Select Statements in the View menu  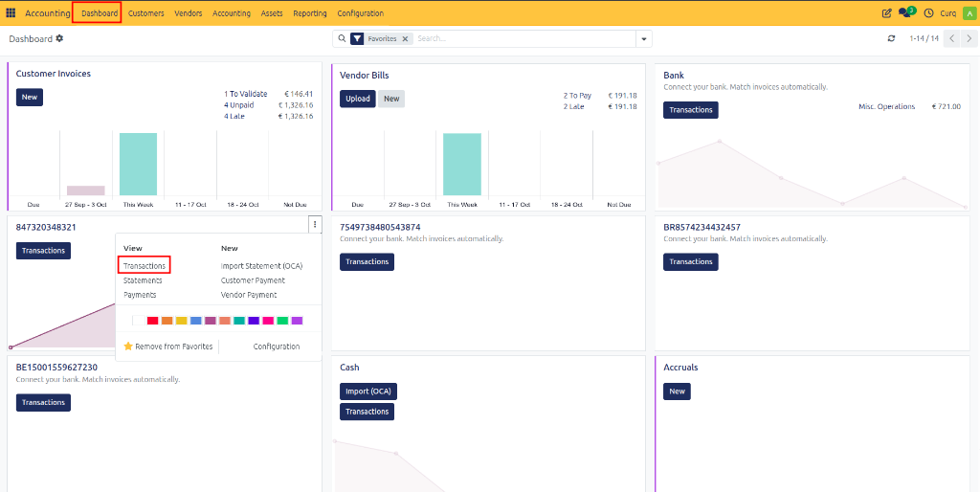tap(143, 280)
